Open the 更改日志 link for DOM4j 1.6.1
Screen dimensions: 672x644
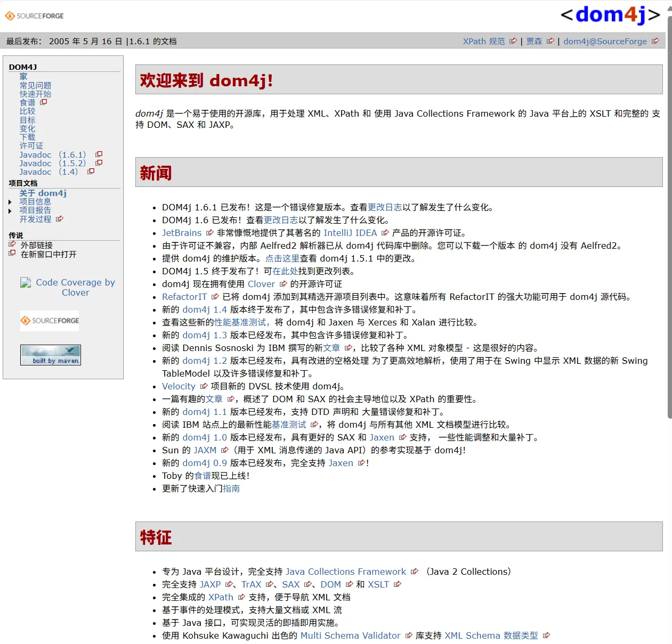pyautogui.click(x=385, y=207)
